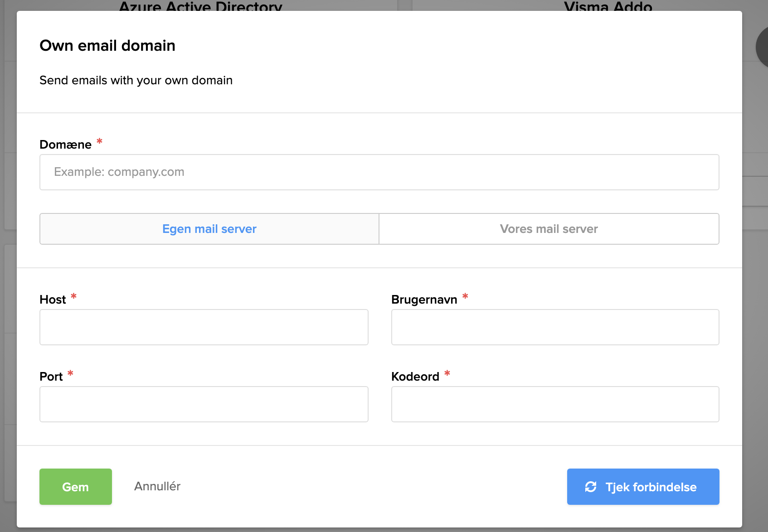
Task: Click the Brugernavn field label
Action: tap(424, 300)
